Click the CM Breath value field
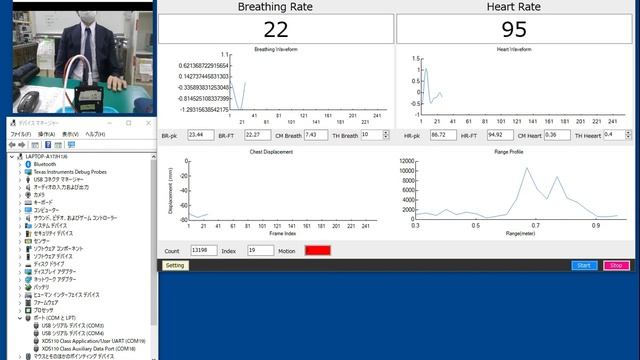The width and height of the screenshot is (640, 360). tap(316, 135)
